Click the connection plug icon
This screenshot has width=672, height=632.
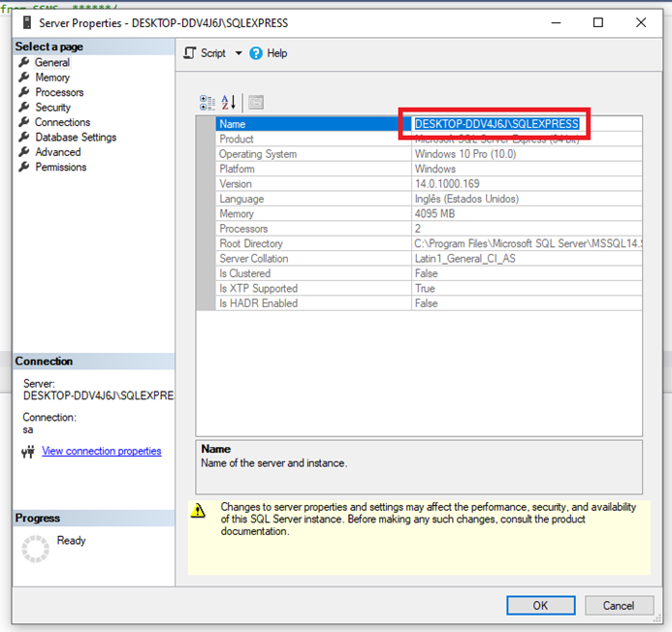coord(28,452)
